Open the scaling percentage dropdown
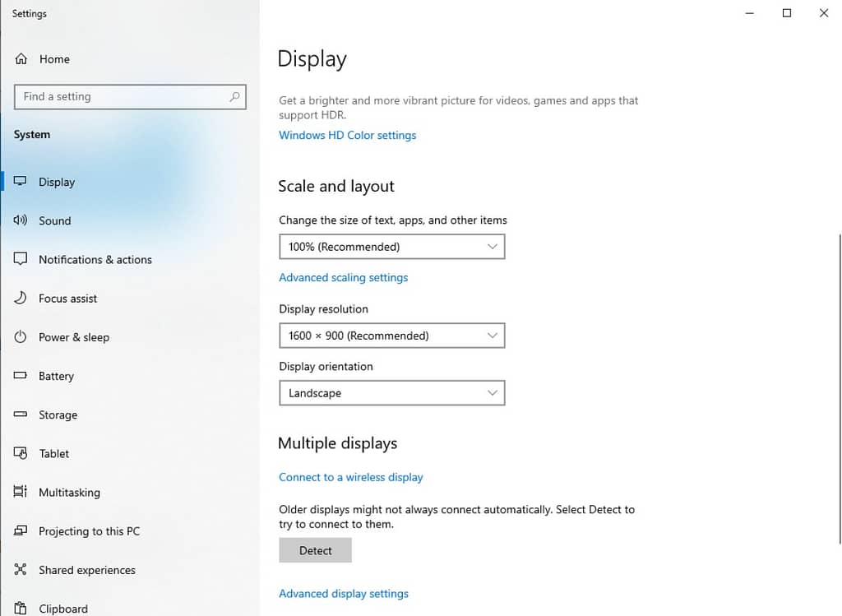Image resolution: width=842 pixels, height=616 pixels. [x=392, y=247]
